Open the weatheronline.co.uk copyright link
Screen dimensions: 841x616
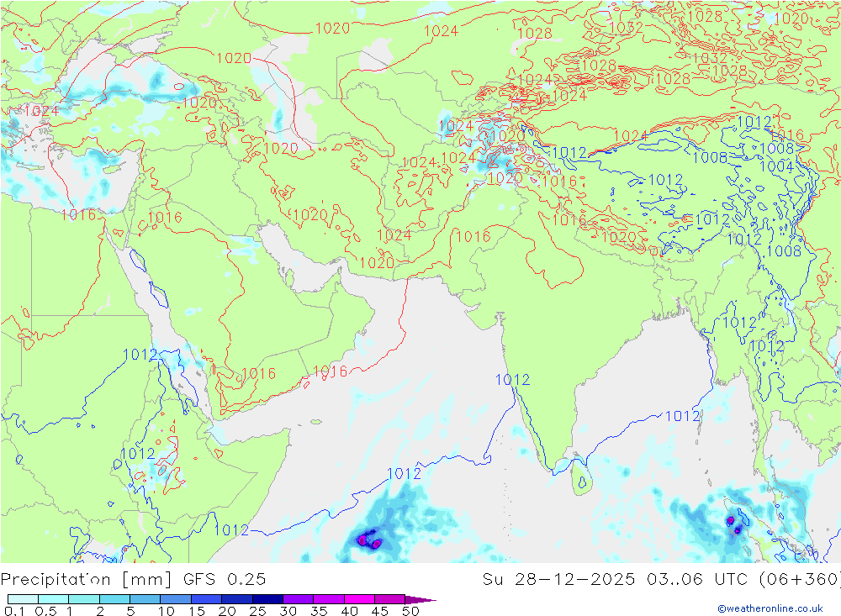770,608
